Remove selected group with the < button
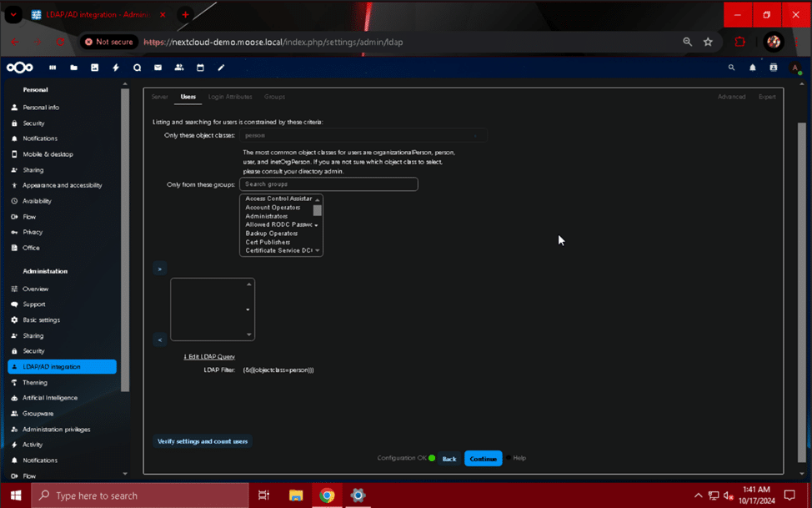 click(159, 340)
